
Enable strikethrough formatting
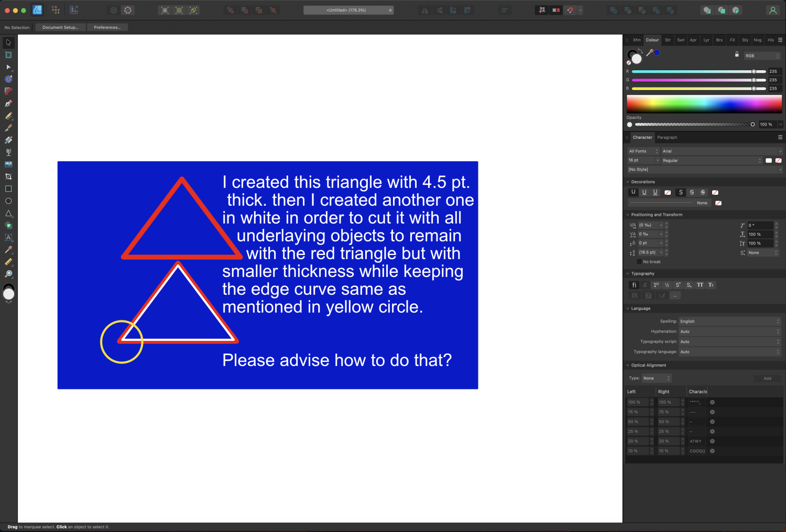point(692,192)
